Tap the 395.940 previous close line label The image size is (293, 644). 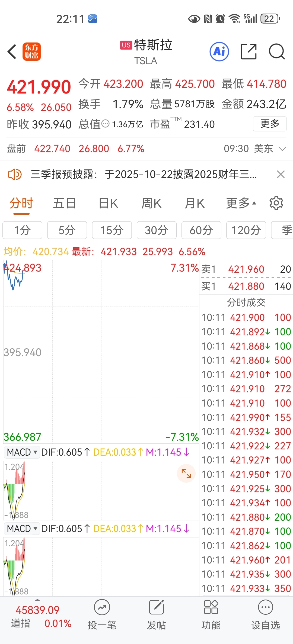point(22,352)
